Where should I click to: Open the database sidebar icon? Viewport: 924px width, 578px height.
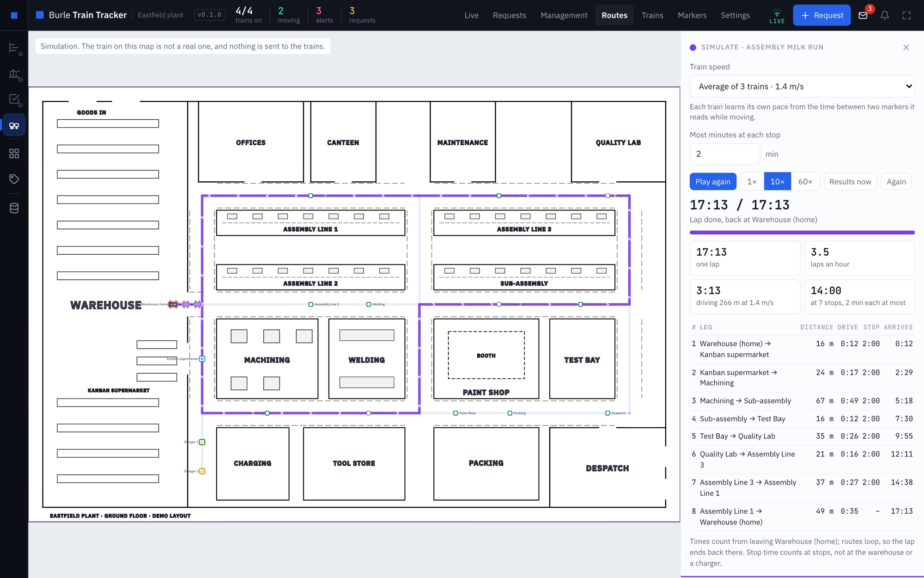(14, 208)
